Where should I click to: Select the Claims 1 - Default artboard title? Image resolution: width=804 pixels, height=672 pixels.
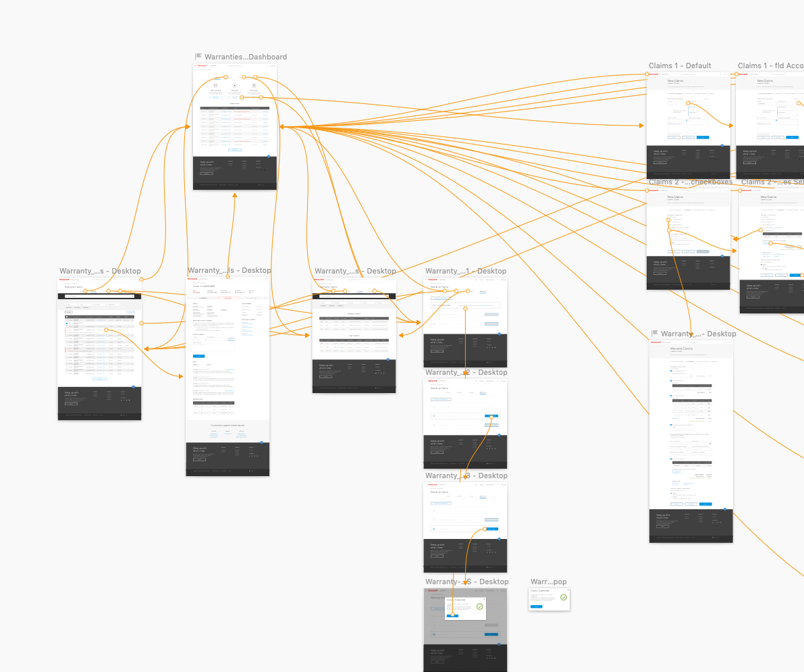(680, 66)
